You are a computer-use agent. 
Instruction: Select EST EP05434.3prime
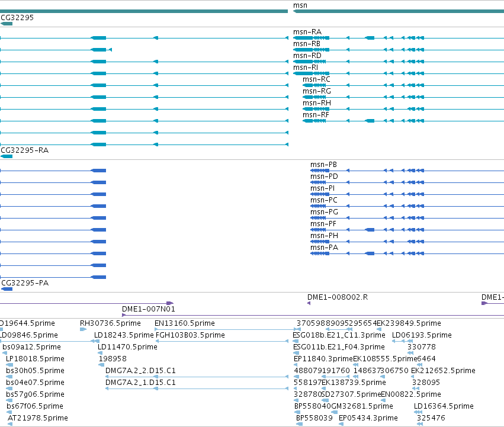pyautogui.click(x=368, y=419)
